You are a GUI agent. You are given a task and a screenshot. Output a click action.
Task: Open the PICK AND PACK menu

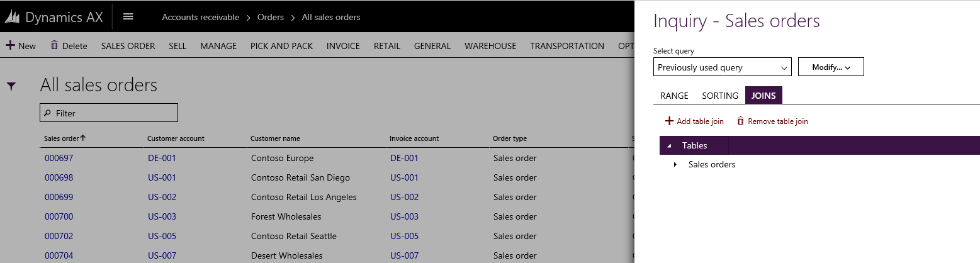tap(281, 46)
